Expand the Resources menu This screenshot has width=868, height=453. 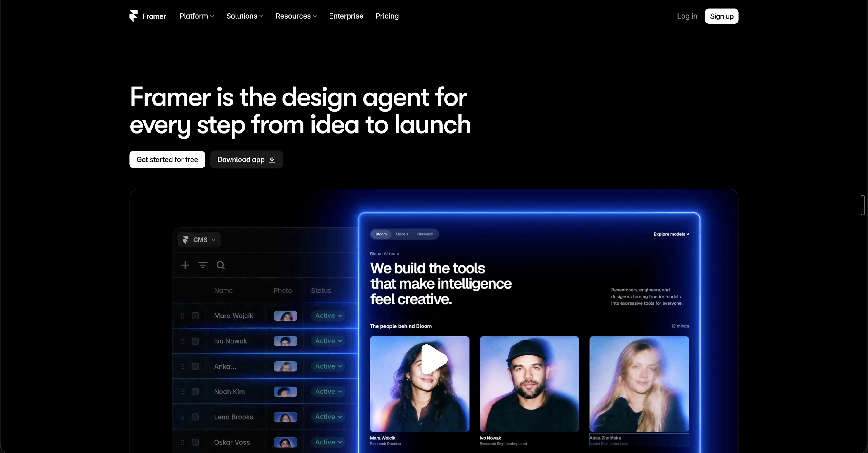coord(296,16)
